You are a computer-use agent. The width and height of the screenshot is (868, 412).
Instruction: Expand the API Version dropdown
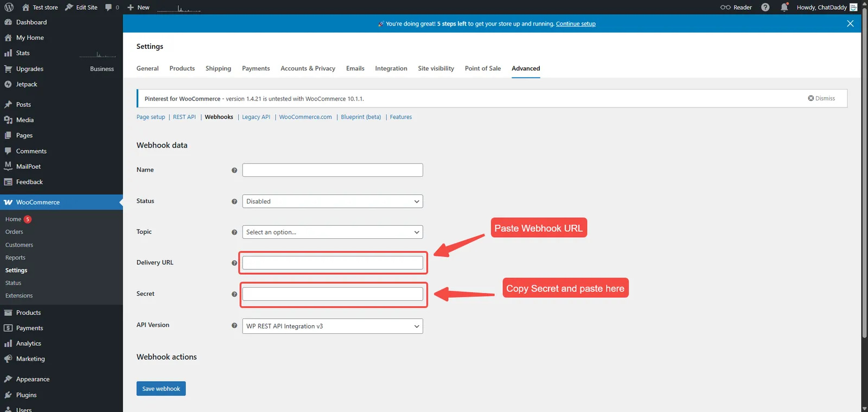coord(332,326)
